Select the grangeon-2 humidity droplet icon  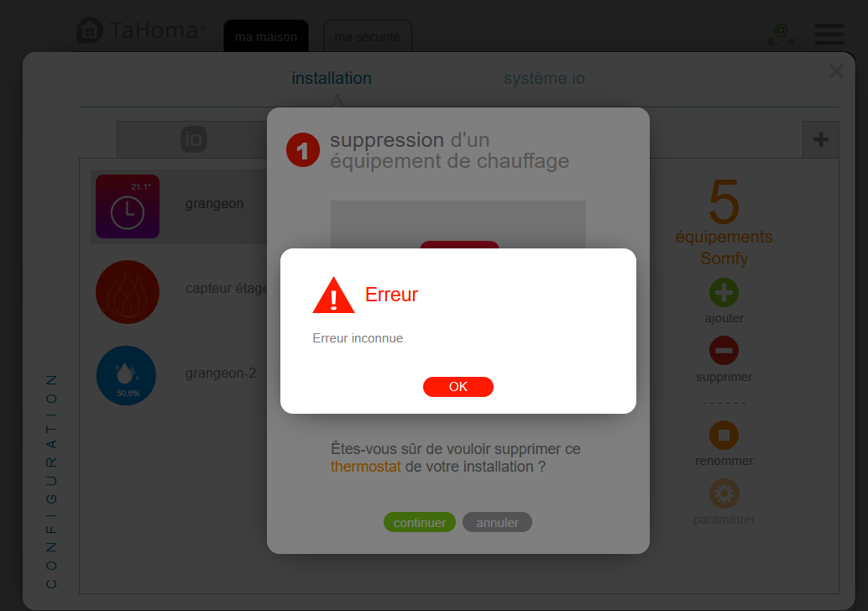coord(126,376)
